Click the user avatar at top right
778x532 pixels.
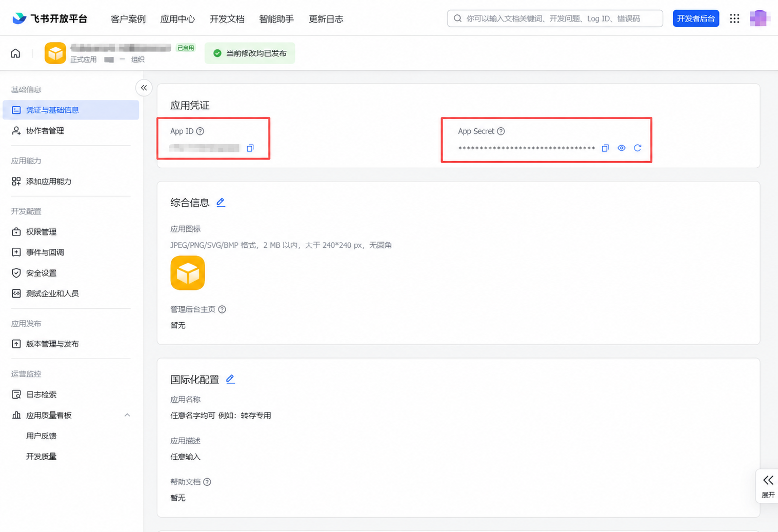click(x=759, y=18)
